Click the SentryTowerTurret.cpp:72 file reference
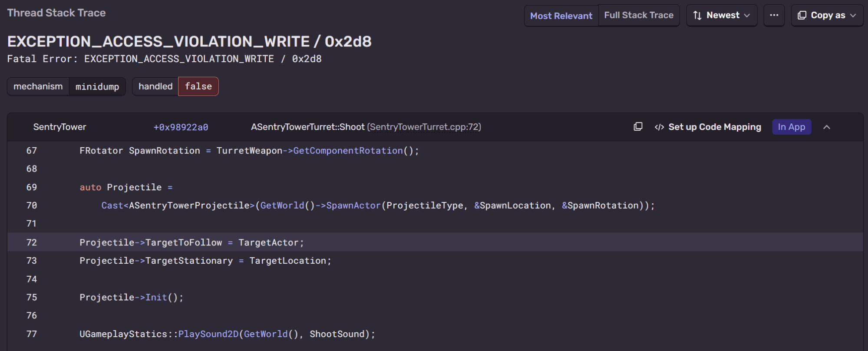The height and width of the screenshot is (351, 868). 424,127
